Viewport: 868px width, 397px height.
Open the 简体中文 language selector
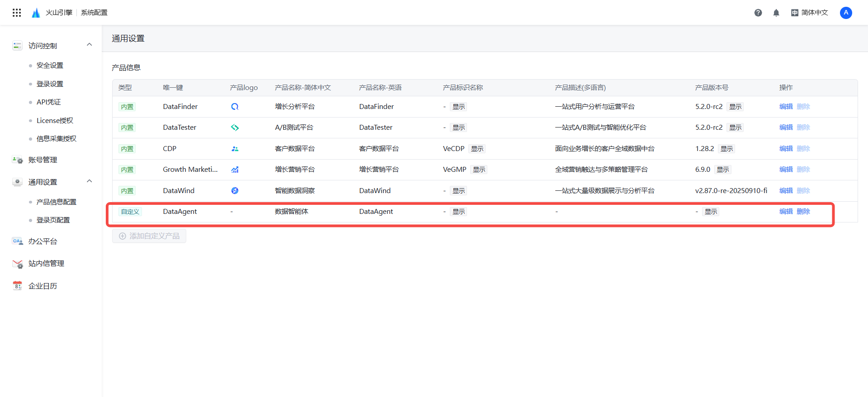click(x=810, y=13)
